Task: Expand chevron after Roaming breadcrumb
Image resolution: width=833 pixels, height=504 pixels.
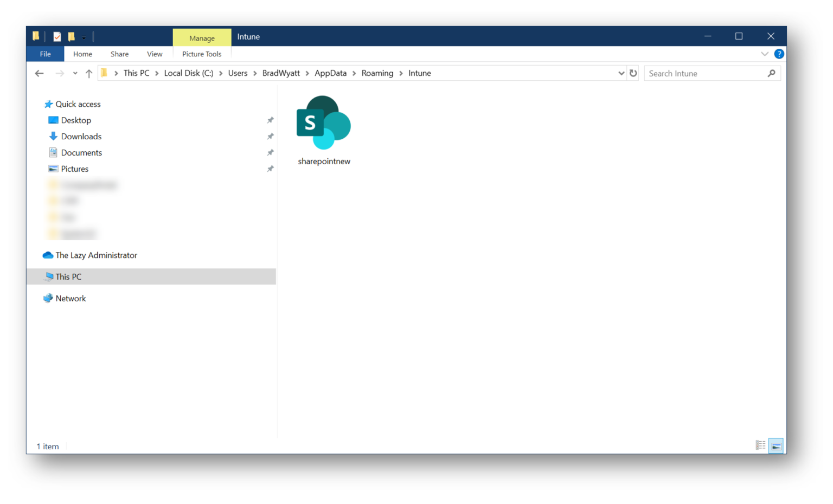Action: 401,73
